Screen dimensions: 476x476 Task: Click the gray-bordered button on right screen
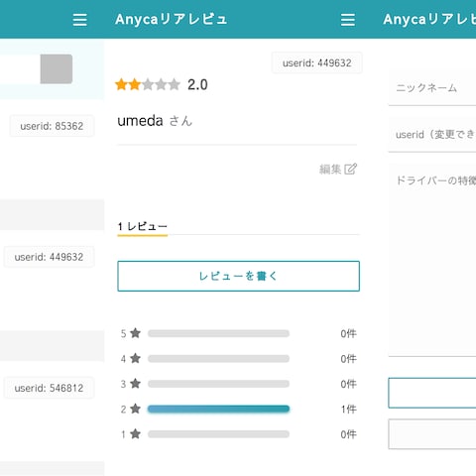[432, 434]
